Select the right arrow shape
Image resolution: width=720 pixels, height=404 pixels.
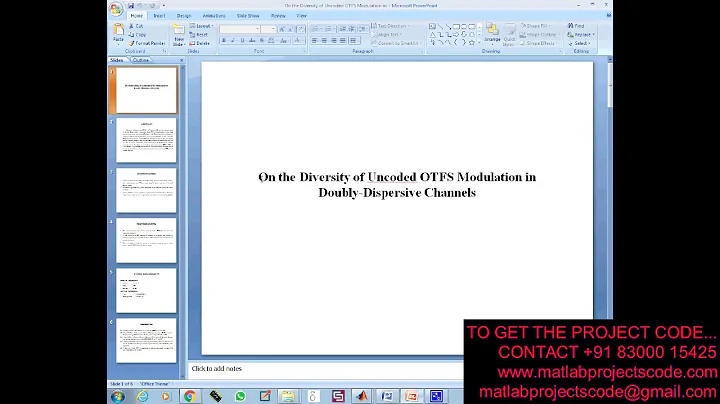click(456, 34)
